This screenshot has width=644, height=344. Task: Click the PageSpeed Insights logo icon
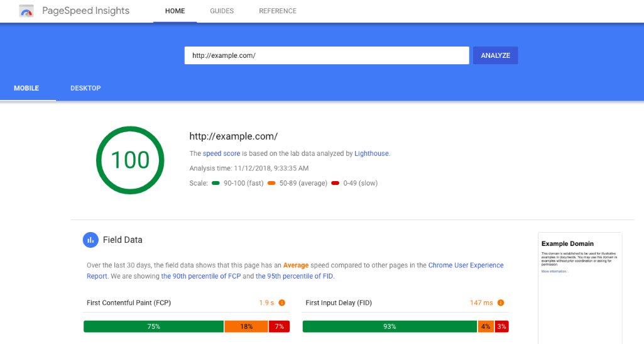pos(26,11)
